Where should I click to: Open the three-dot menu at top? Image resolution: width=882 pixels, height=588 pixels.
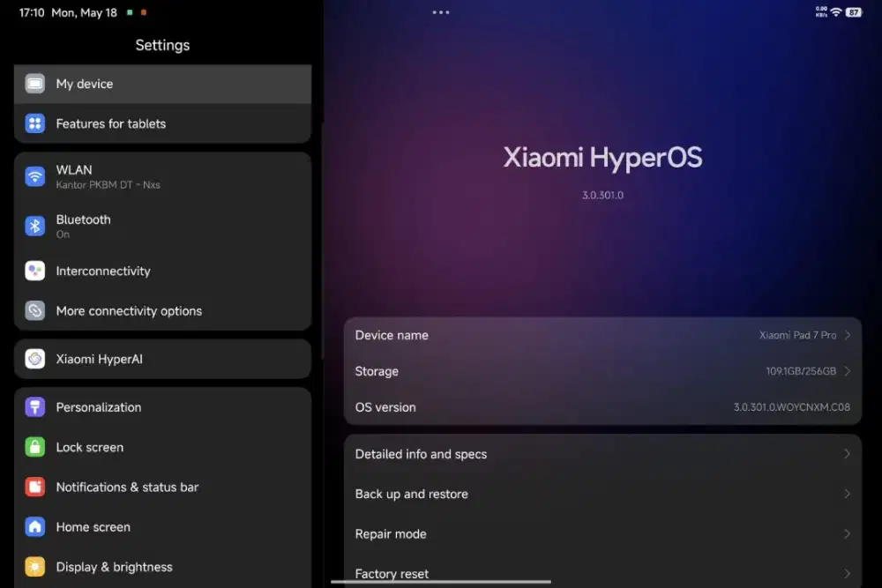pyautogui.click(x=441, y=12)
